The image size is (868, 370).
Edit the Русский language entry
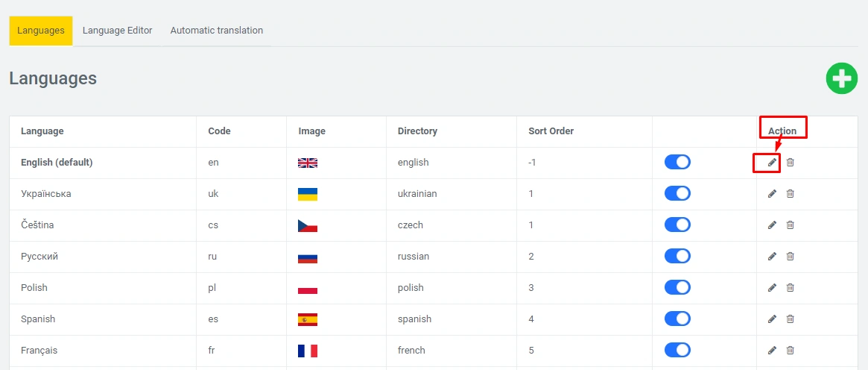(x=772, y=257)
